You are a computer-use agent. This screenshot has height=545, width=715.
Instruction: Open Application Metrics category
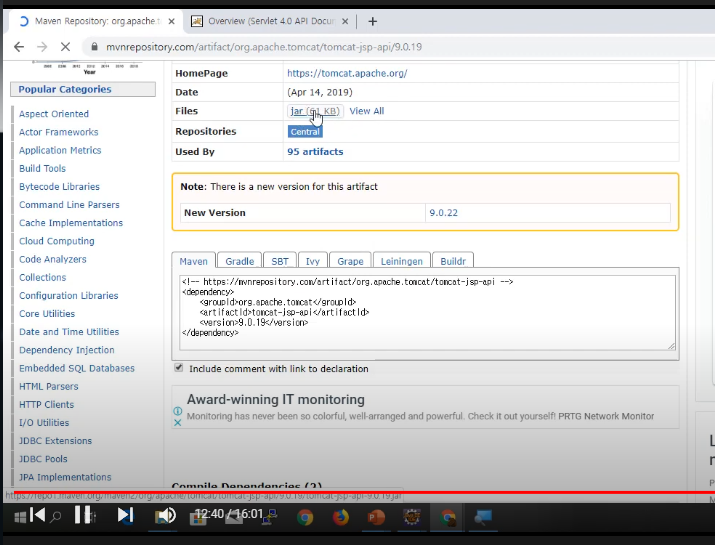[60, 150]
